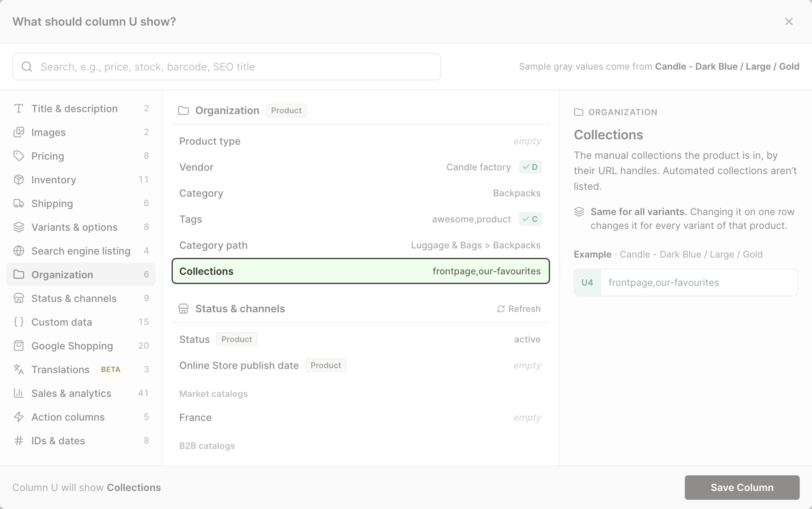Click the Product badge next to Organization heading
This screenshot has height=509, width=812.
(286, 111)
